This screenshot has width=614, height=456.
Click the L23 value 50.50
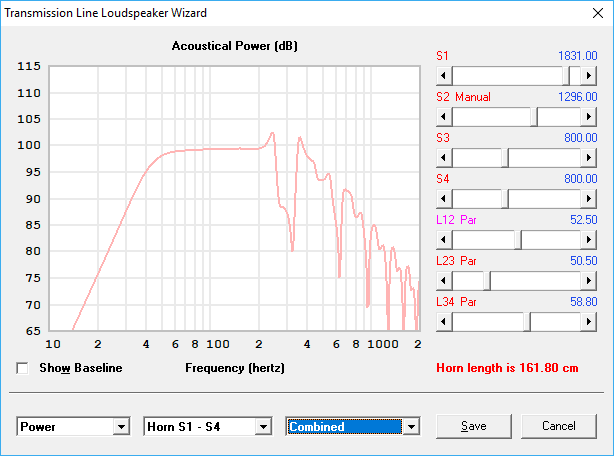point(583,261)
